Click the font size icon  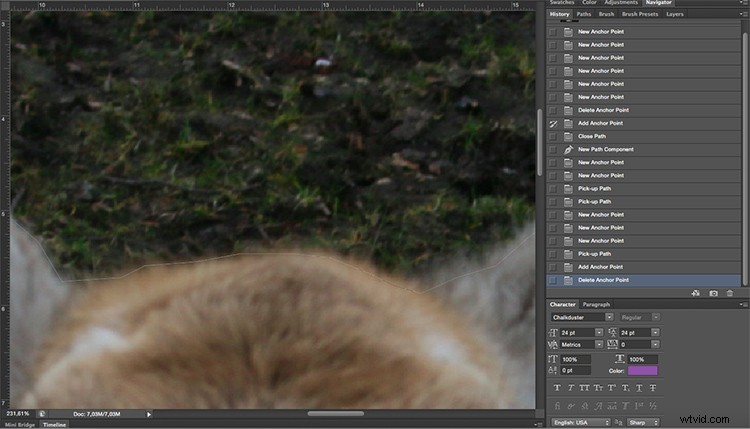(x=553, y=332)
